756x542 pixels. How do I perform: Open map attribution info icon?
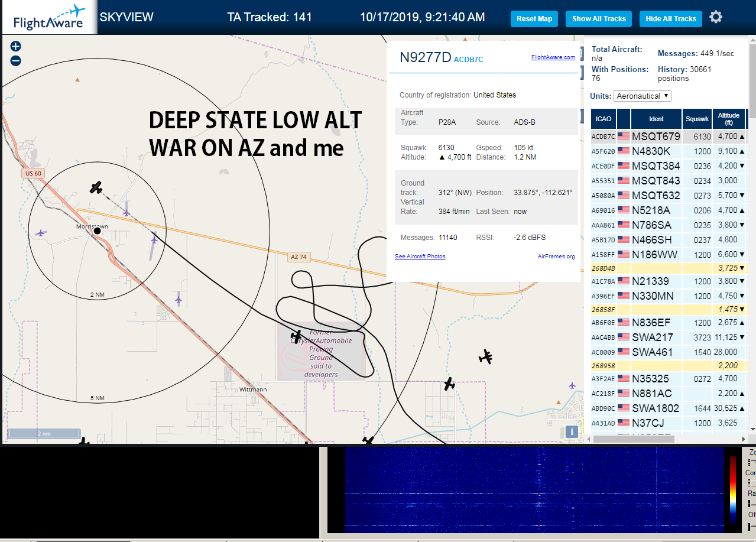click(571, 431)
